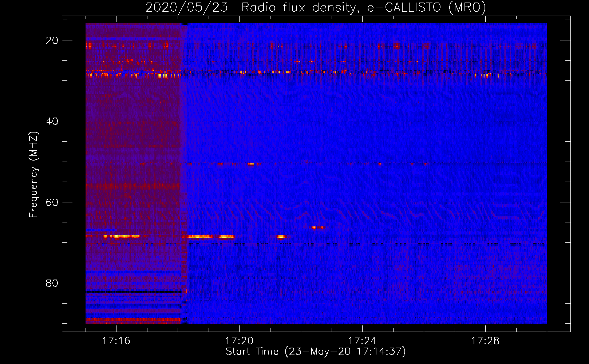Click the 40 MHz frequency tick label
589x364 pixels.
pos(52,121)
